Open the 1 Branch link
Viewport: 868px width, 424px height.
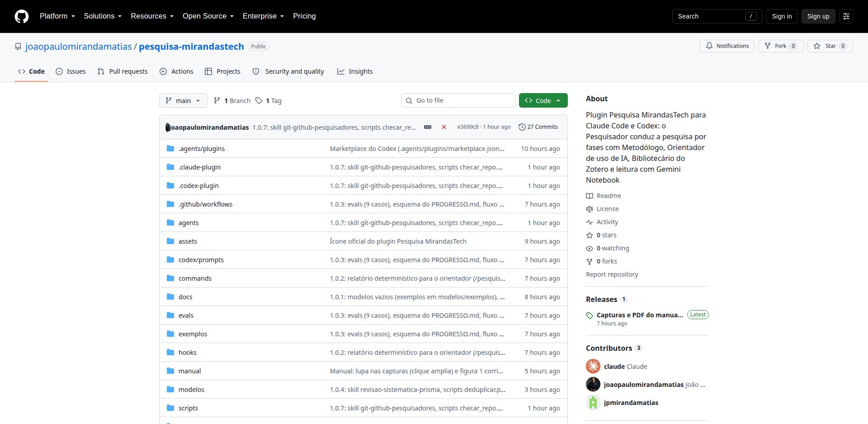click(x=232, y=100)
